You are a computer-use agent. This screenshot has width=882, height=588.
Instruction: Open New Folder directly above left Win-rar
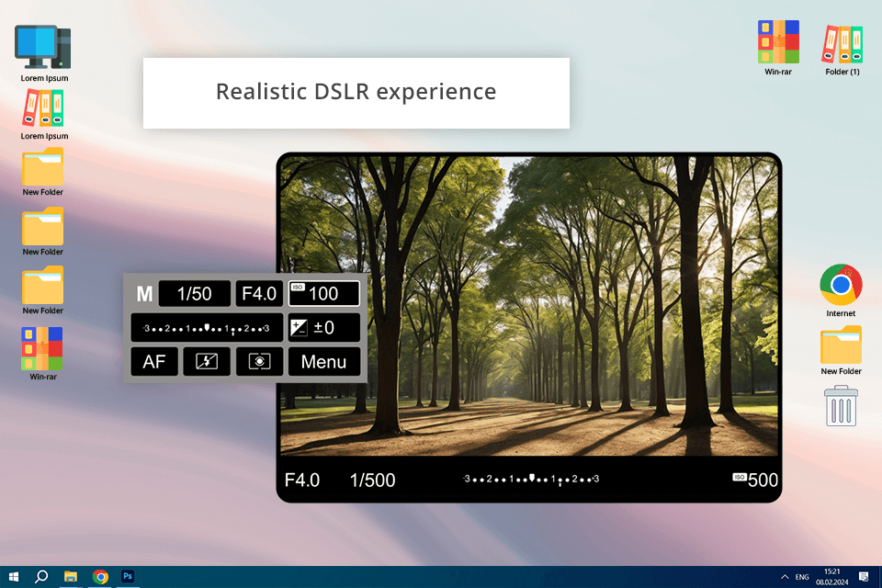coord(43,286)
